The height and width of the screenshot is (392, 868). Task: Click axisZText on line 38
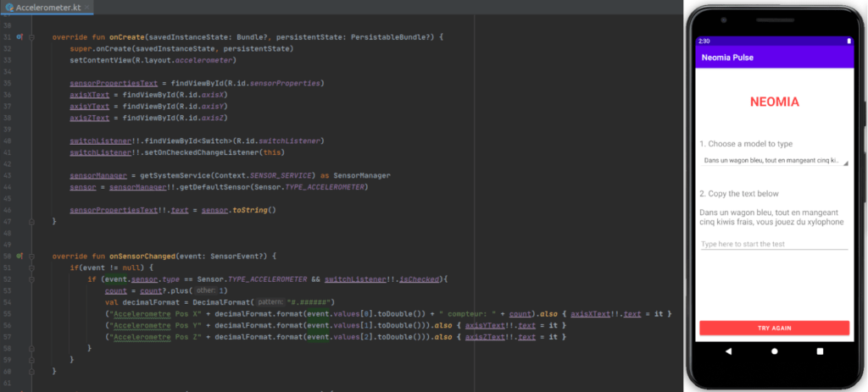click(x=90, y=118)
